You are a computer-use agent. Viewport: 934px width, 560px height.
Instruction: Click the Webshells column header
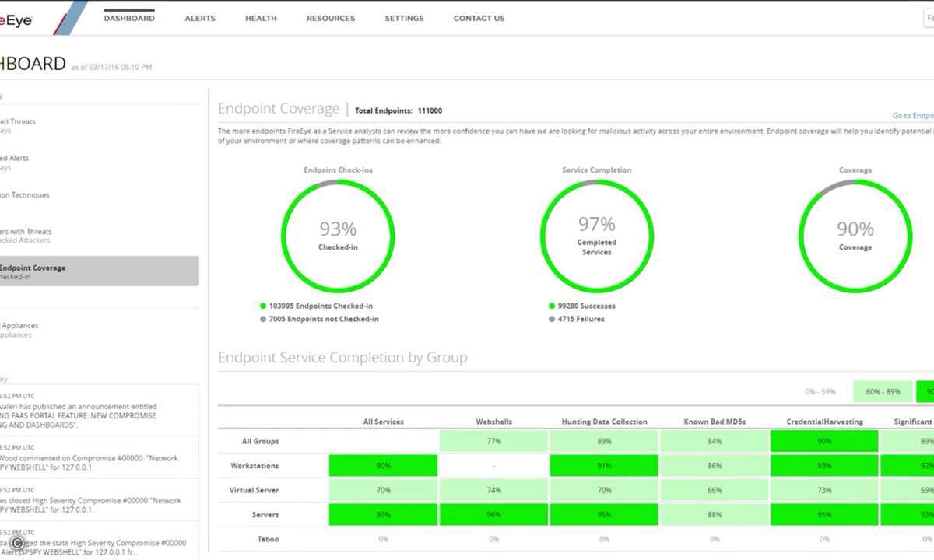(x=494, y=422)
